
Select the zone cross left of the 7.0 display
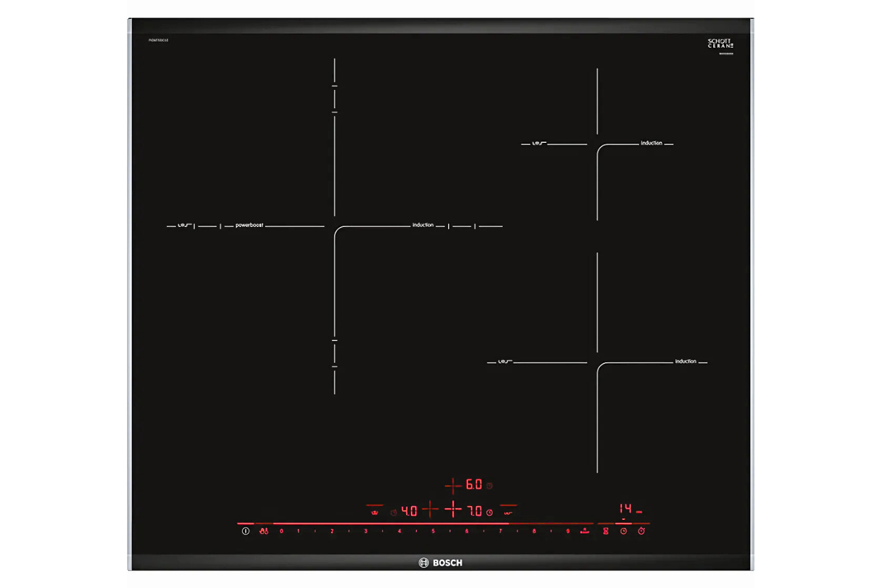(x=453, y=509)
